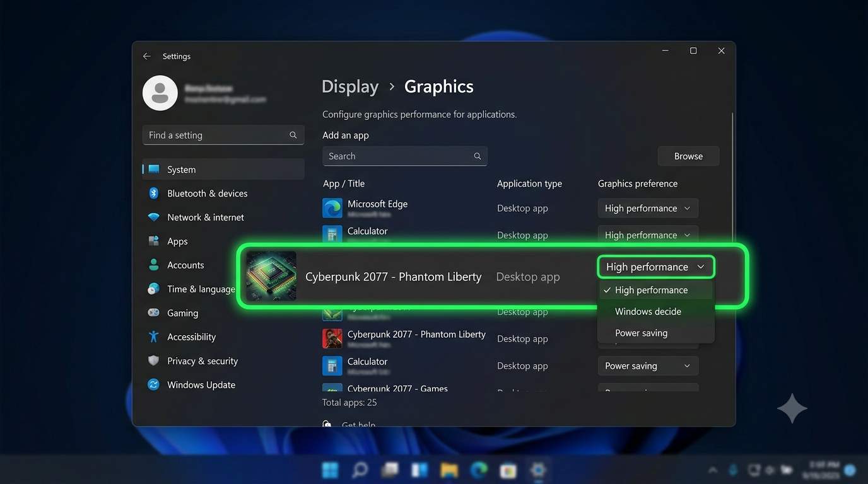Open High performance dropdown for upper Calculator row
868x484 pixels.
(648, 234)
